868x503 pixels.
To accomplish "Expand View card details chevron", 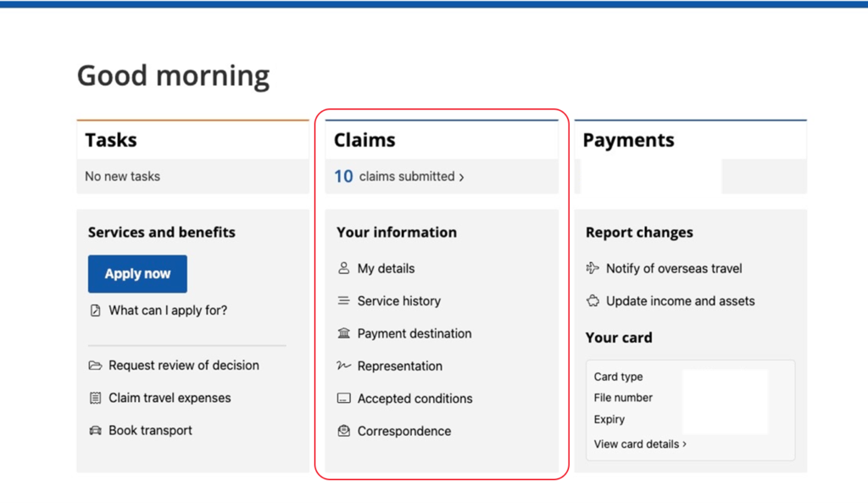I will pyautogui.click(x=685, y=444).
